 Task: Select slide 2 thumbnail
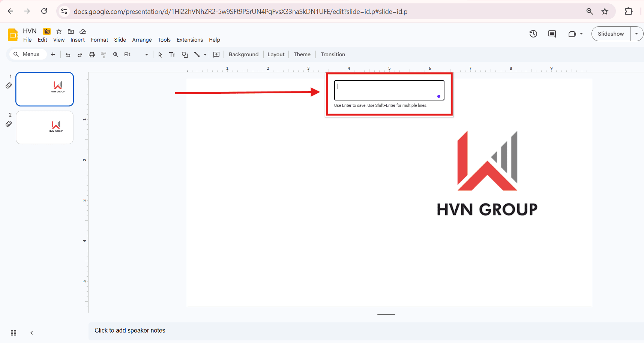(x=45, y=127)
